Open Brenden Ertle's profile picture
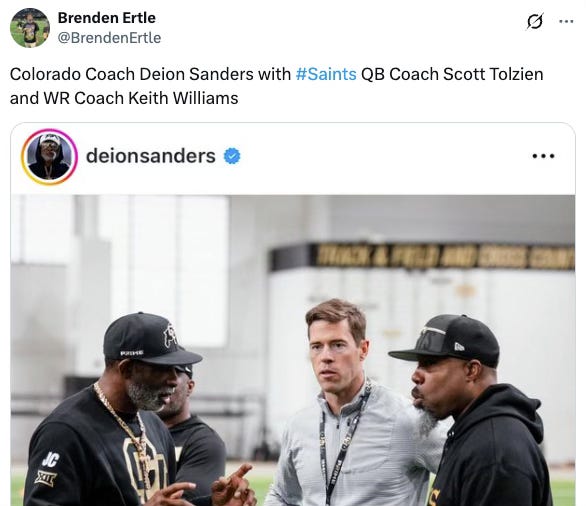Image resolution: width=586 pixels, height=506 pixels. (30, 28)
